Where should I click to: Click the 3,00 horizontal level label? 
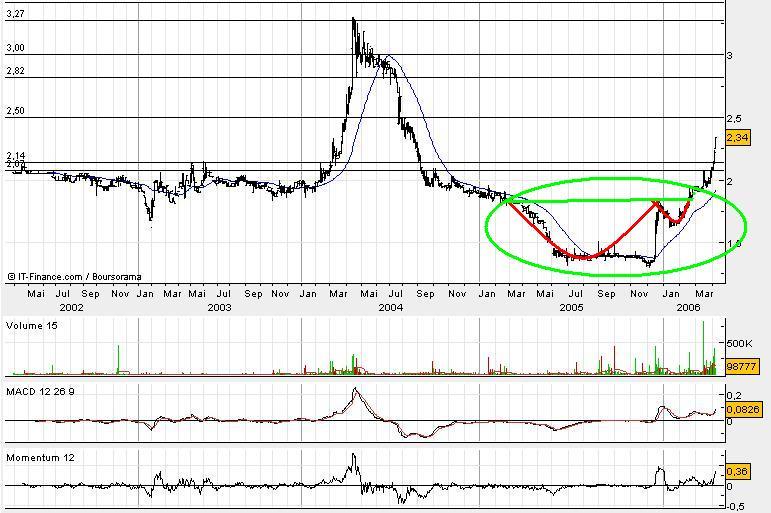tap(15, 48)
